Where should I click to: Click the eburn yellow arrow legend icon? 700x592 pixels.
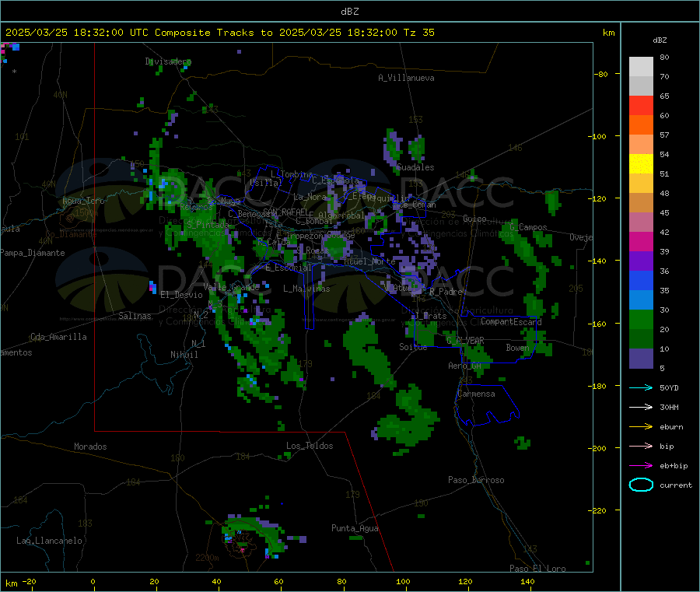(x=641, y=427)
